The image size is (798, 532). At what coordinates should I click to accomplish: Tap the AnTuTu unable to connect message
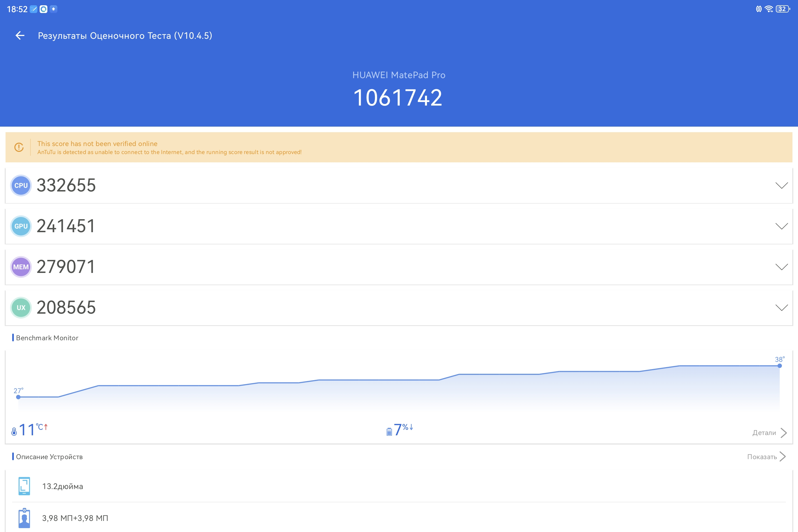[x=169, y=152]
